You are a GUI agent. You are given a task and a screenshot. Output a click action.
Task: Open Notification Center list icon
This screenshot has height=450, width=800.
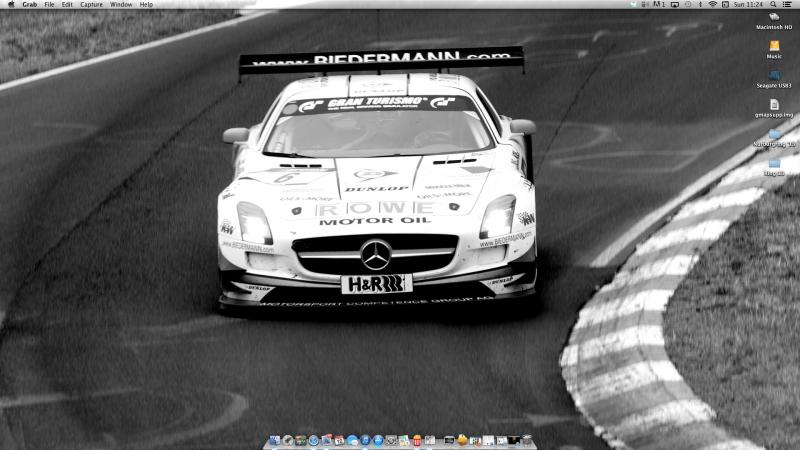(787, 4)
